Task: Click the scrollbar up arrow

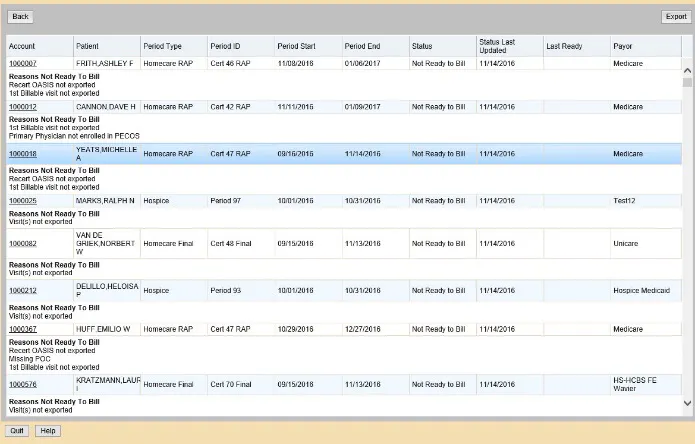Action: [x=687, y=70]
